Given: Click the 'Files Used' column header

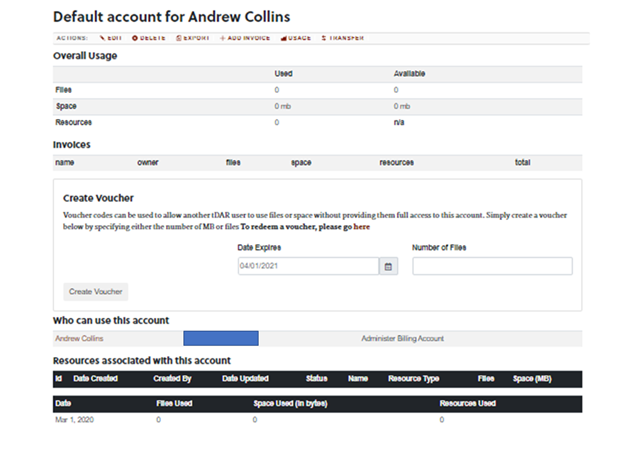Looking at the screenshot, I should 174,403.
